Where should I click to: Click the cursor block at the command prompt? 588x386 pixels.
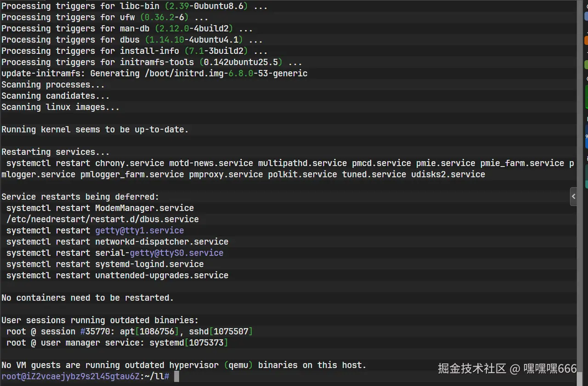176,377
